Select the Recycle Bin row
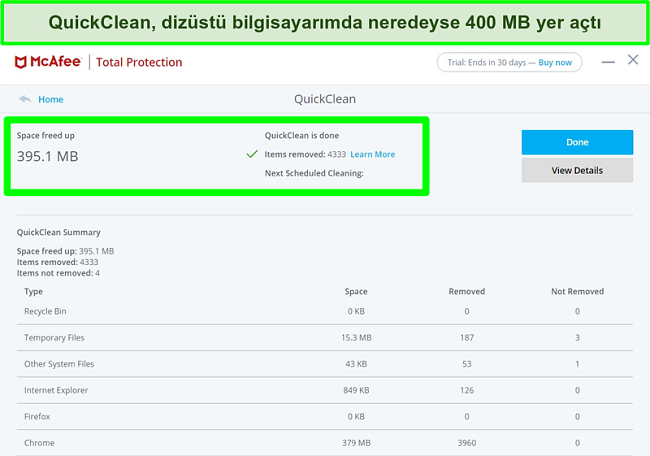Viewport: 650px width, 456px height. 325,311
